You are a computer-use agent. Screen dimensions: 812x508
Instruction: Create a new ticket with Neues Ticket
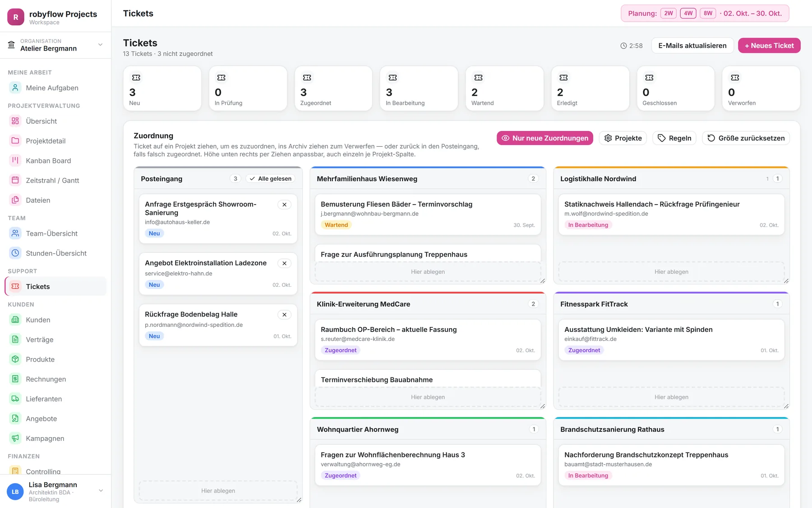tap(769, 46)
